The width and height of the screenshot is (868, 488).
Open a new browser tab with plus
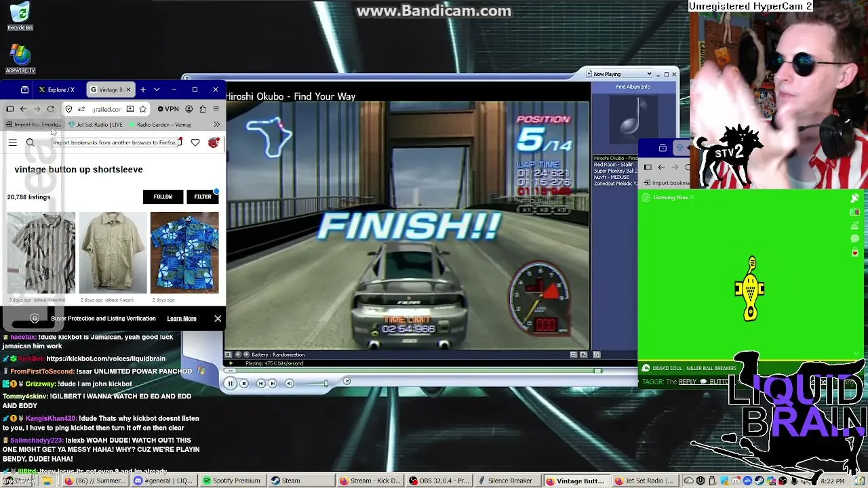[x=143, y=89]
